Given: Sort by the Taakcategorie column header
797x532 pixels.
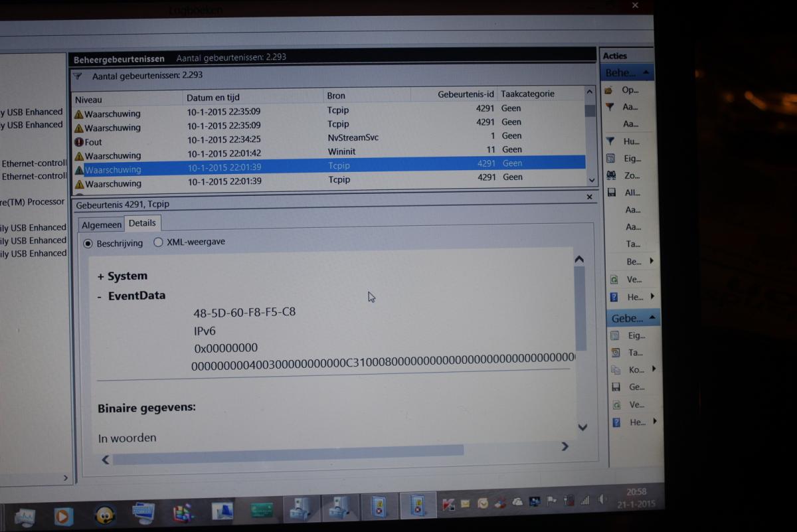Looking at the screenshot, I should click(541, 94).
